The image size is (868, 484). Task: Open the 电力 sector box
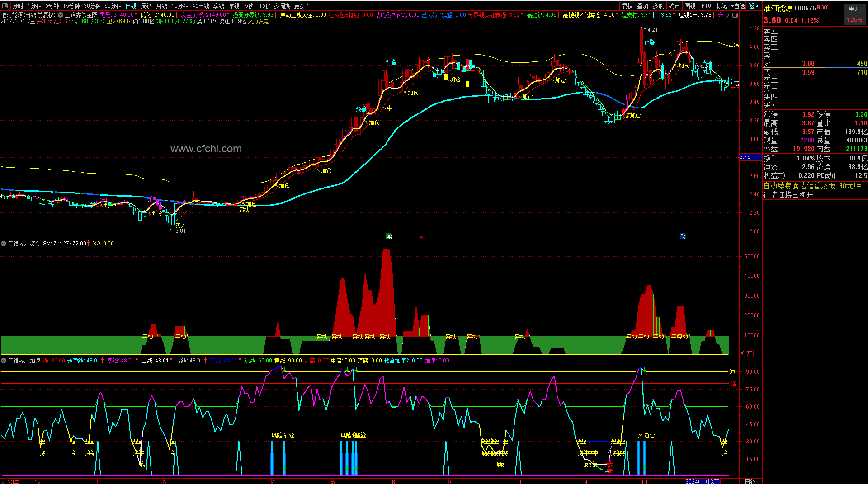click(854, 14)
